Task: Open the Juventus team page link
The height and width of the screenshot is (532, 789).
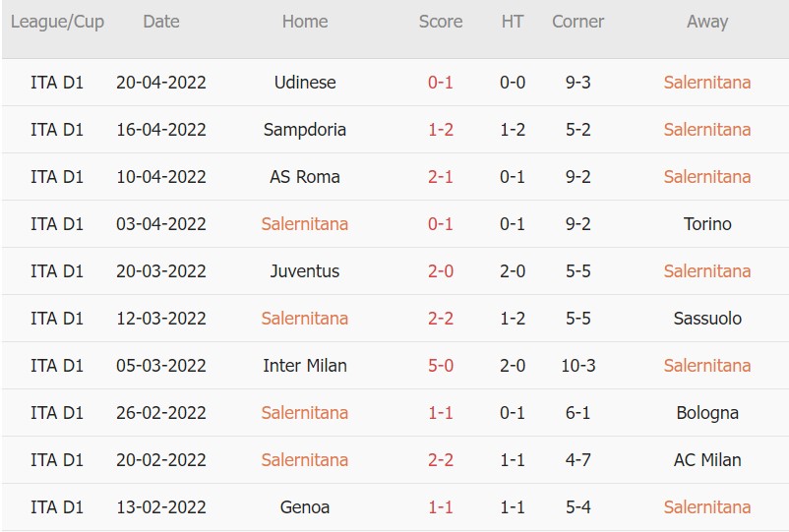Action: point(305,271)
